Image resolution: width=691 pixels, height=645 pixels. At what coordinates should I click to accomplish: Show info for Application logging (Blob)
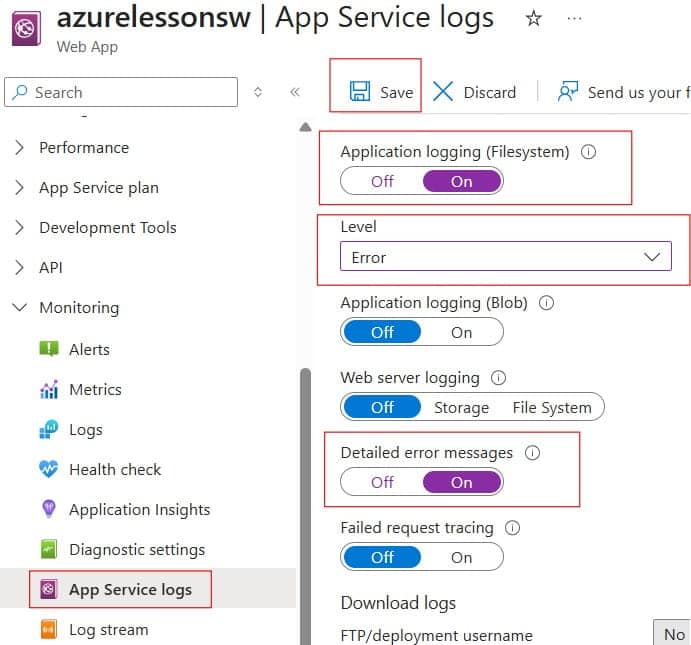point(546,303)
